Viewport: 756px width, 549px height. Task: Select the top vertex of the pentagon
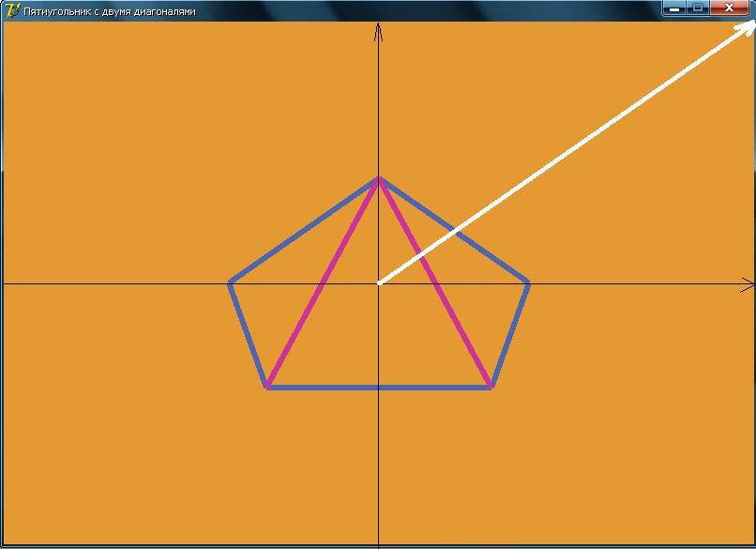(x=378, y=177)
